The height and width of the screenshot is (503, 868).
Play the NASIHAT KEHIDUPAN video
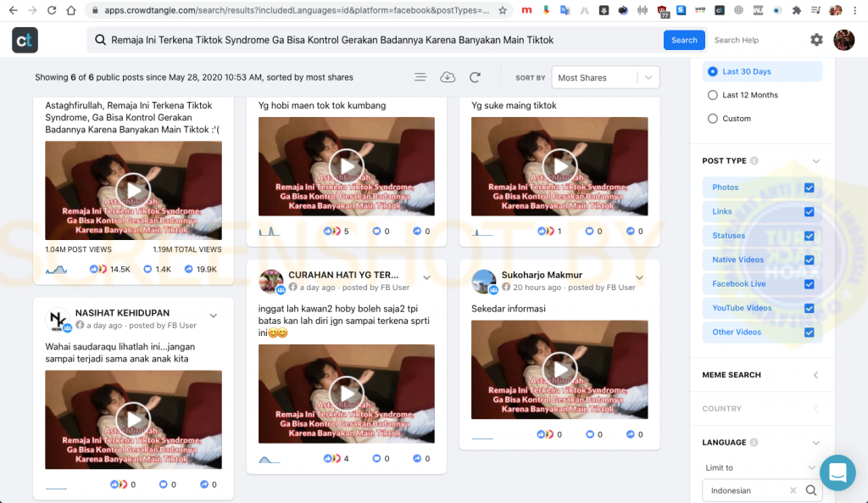pyautogui.click(x=133, y=419)
